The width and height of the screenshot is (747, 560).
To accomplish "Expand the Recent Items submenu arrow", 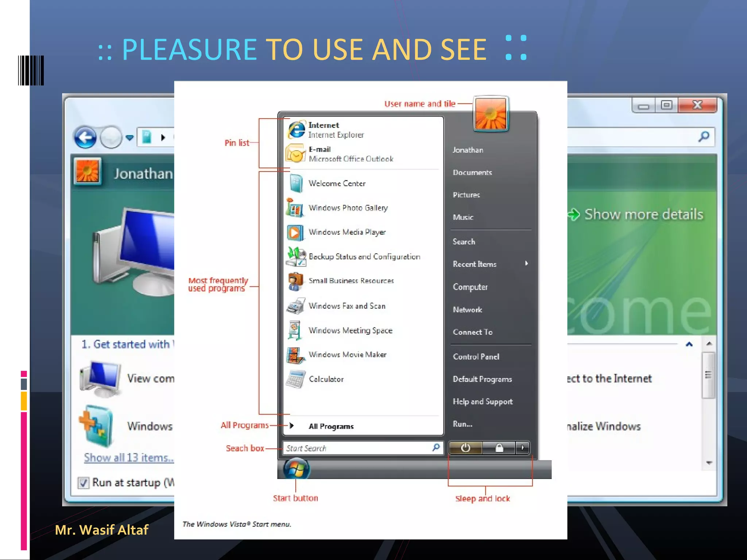I will [x=526, y=264].
